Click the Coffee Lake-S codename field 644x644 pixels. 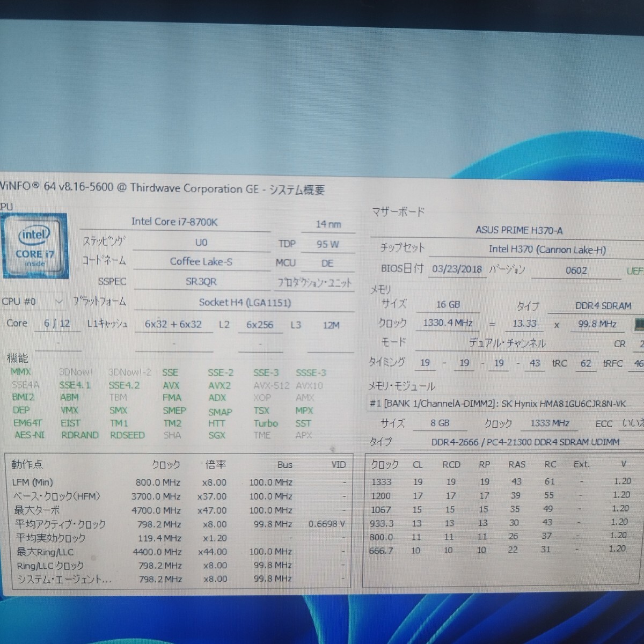pyautogui.click(x=201, y=262)
